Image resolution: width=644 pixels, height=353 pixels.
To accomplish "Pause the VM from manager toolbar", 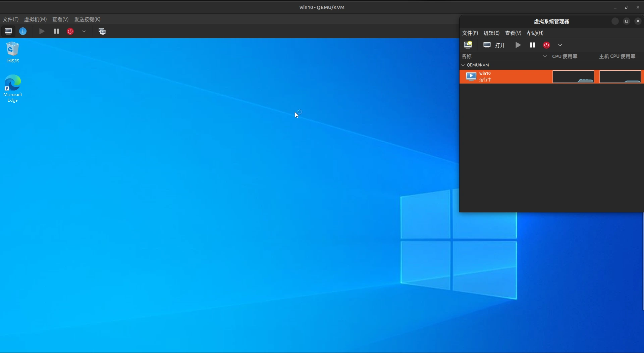I will click(x=532, y=45).
